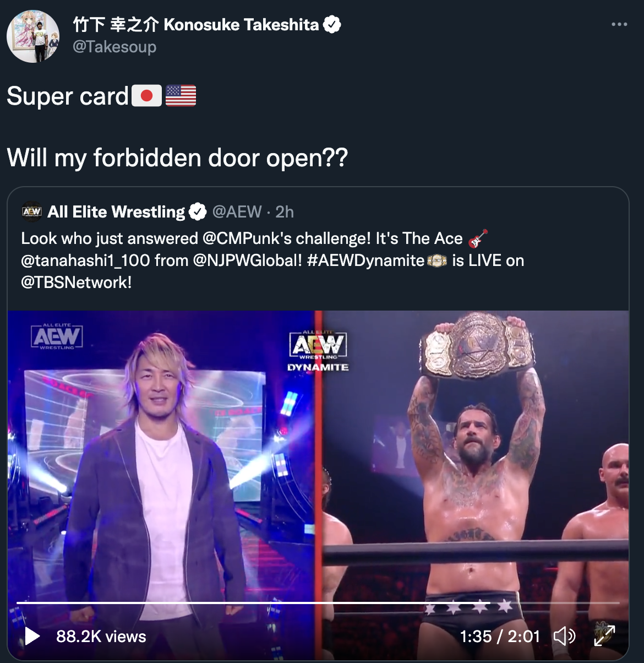The height and width of the screenshot is (663, 644).
Task: Click the @Takesoup handle
Action: (x=114, y=47)
